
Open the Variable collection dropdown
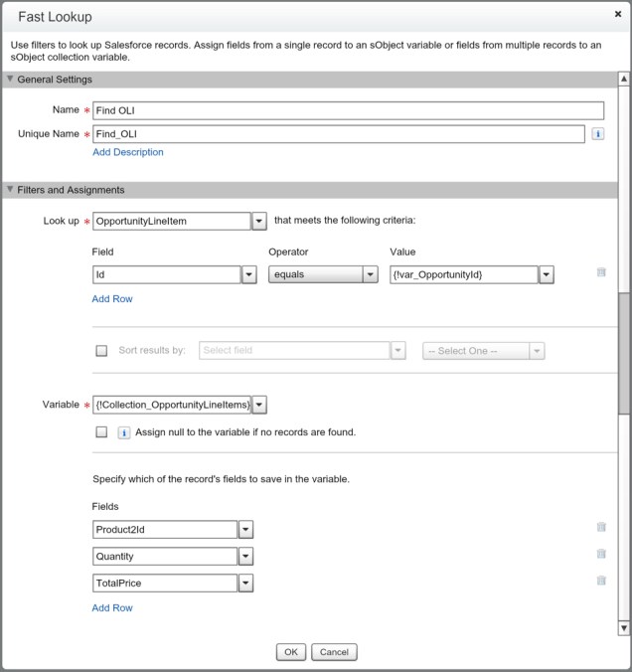[259, 404]
